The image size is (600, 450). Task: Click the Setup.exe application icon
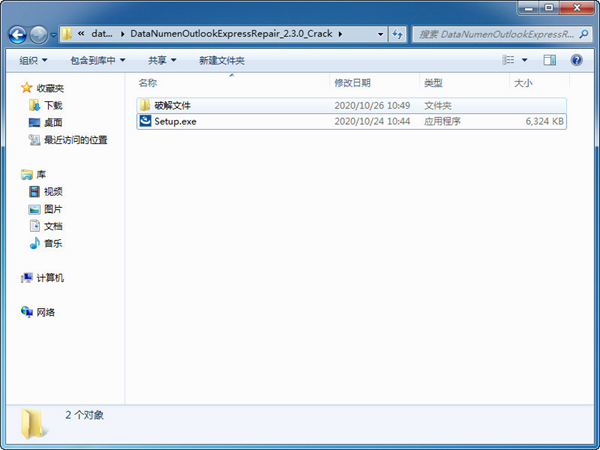point(145,121)
